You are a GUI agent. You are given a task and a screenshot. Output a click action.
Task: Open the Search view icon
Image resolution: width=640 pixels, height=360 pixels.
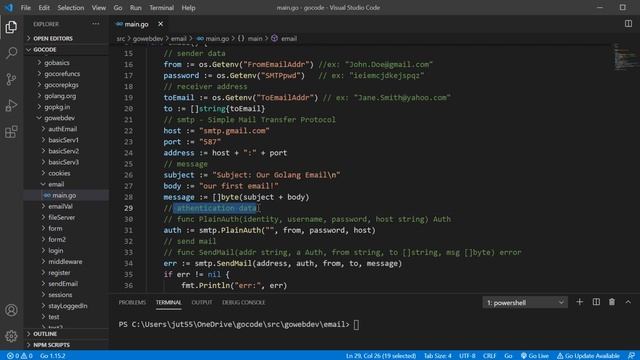[x=11, y=53]
